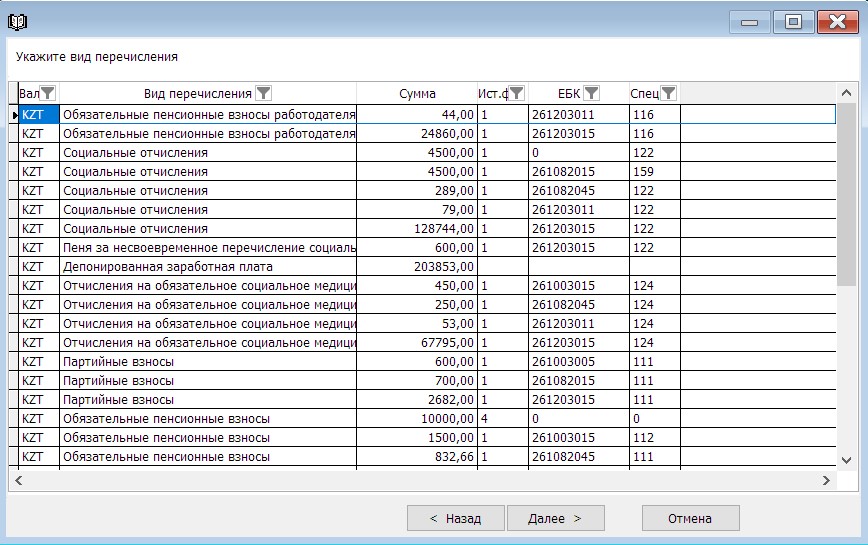The width and height of the screenshot is (868, 545).
Task: Open the ЕБК column filter
Action: (591, 93)
